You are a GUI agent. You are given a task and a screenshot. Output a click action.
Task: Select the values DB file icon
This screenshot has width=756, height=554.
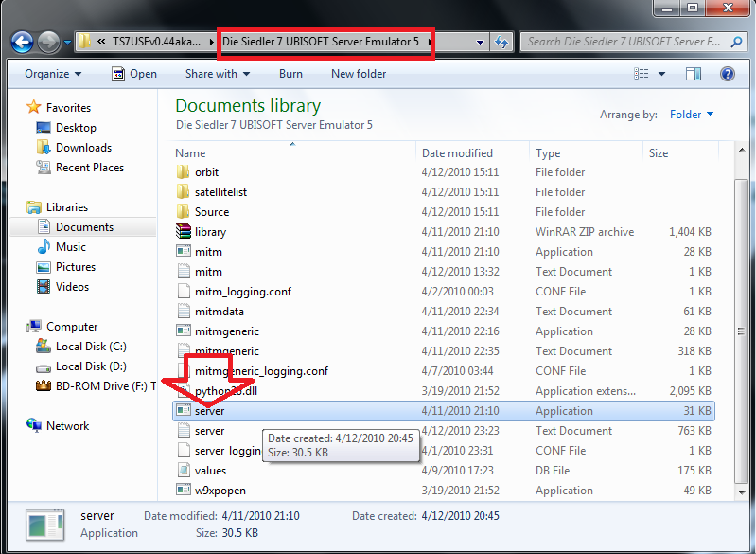tap(185, 471)
